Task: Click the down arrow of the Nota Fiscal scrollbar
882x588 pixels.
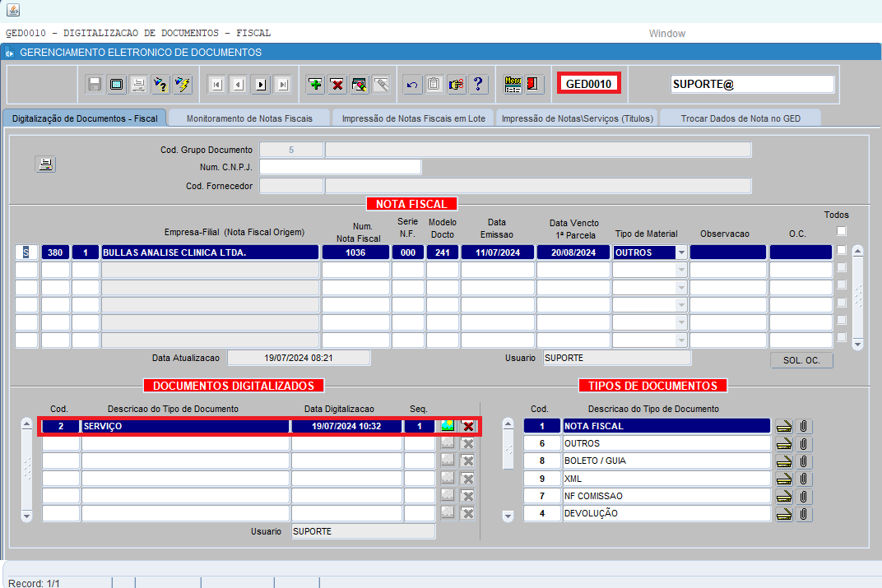Action: coord(857,344)
